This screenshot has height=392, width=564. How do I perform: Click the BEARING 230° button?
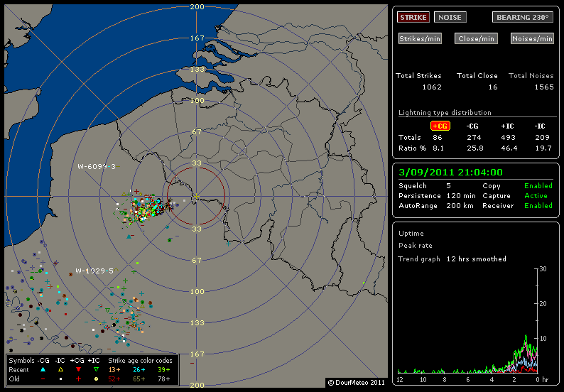[x=523, y=17]
